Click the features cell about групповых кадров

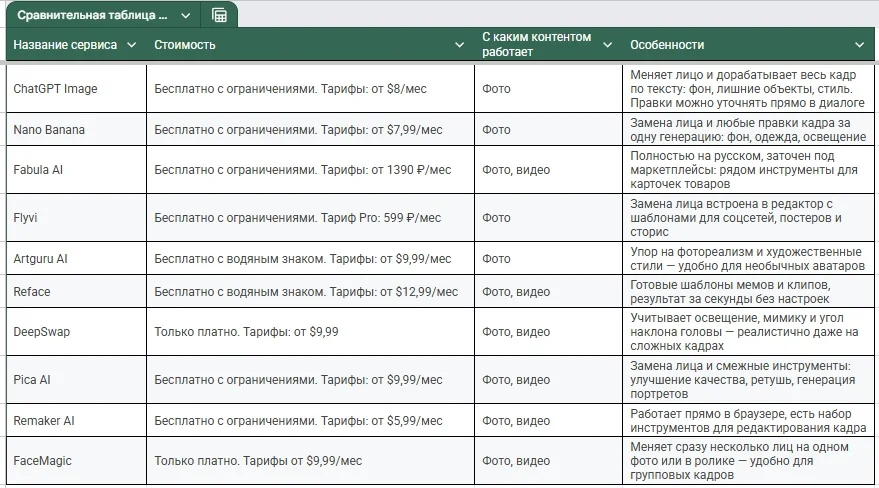[x=748, y=461]
